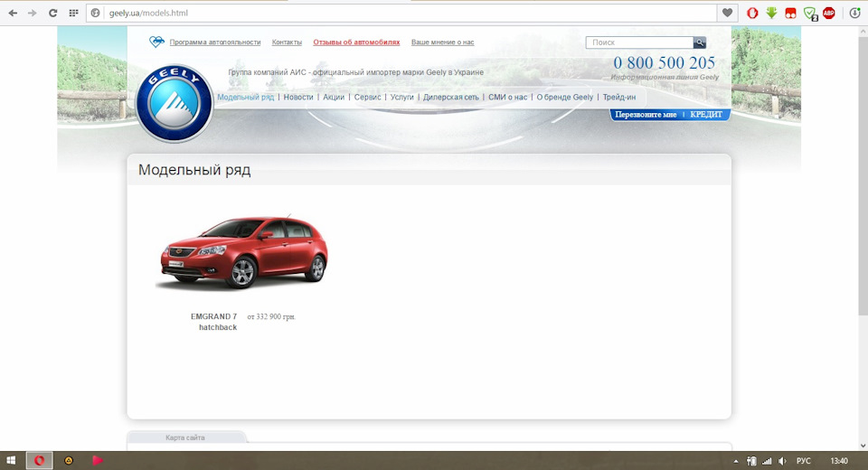Click the search magnifier button on site
The height and width of the screenshot is (470, 868).
click(x=700, y=42)
